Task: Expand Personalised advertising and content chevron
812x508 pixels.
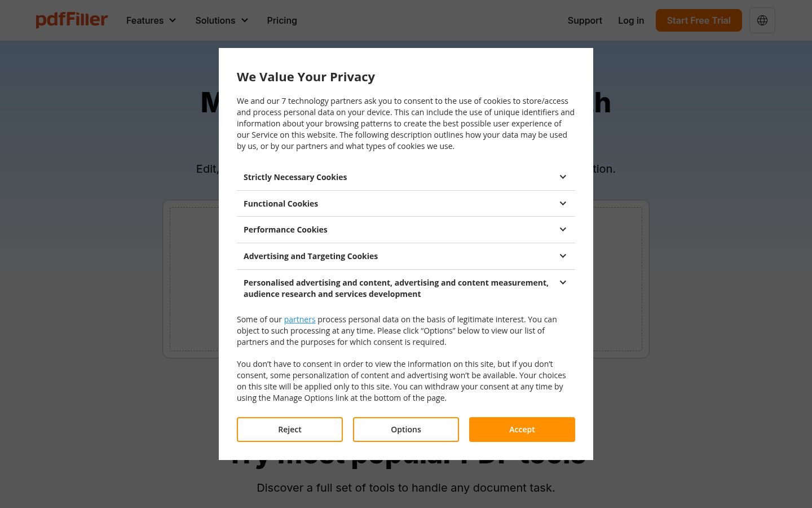Action: click(563, 283)
